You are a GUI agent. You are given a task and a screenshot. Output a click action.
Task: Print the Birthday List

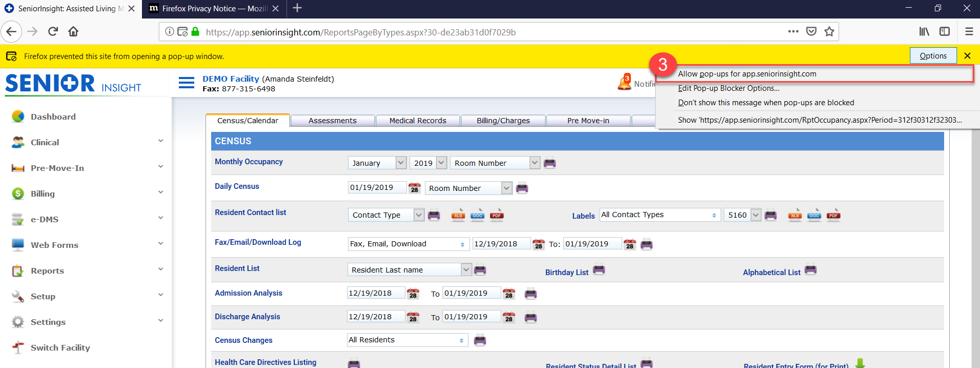[599, 269]
